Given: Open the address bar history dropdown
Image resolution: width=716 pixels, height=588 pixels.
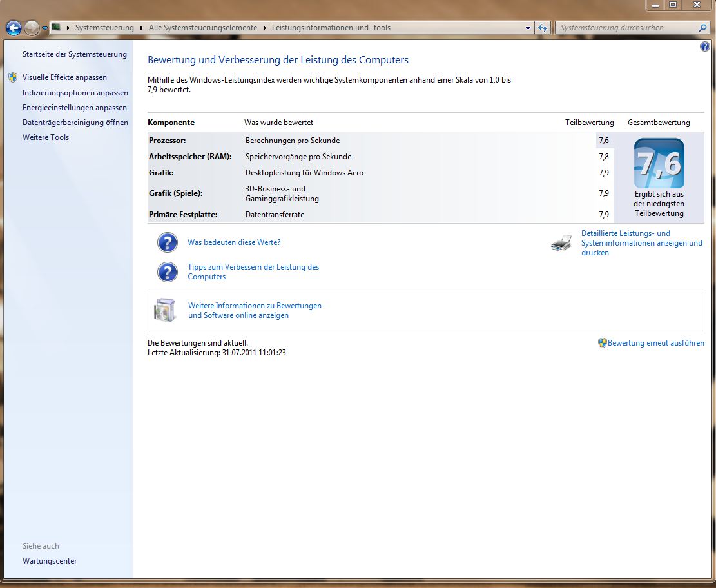Looking at the screenshot, I should click(528, 28).
